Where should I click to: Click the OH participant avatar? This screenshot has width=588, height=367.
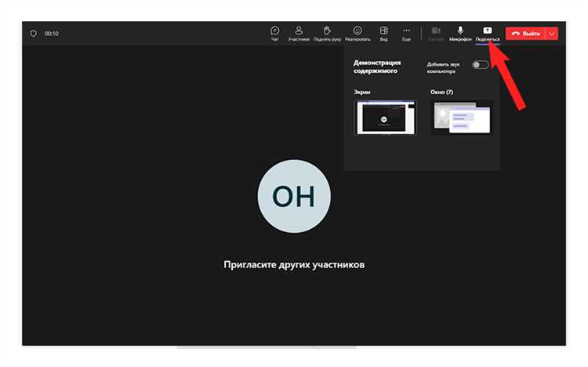(x=294, y=196)
